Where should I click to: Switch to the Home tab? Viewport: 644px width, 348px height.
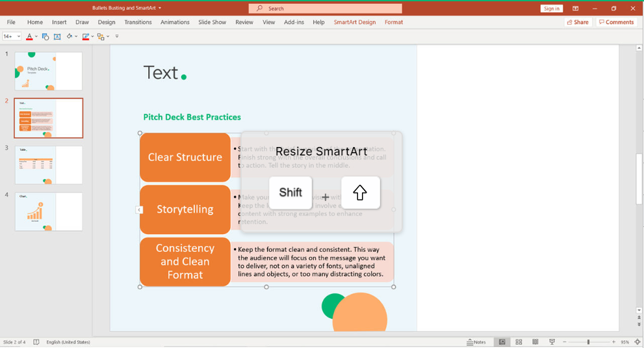tap(35, 22)
